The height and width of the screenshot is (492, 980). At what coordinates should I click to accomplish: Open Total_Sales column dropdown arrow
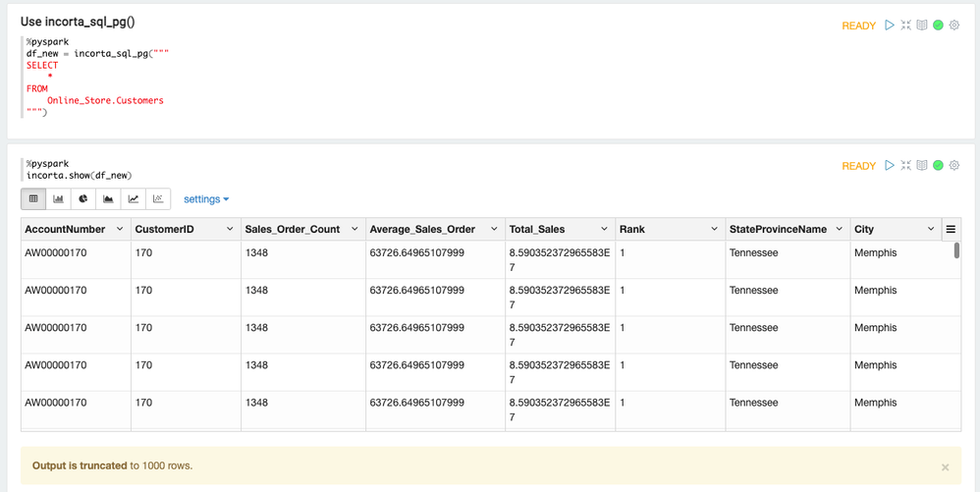click(603, 230)
